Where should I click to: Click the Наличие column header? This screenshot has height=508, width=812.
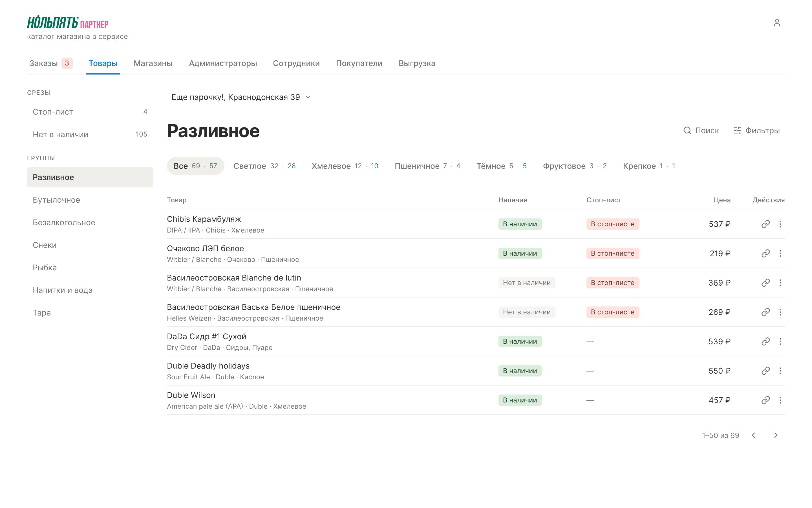(513, 200)
